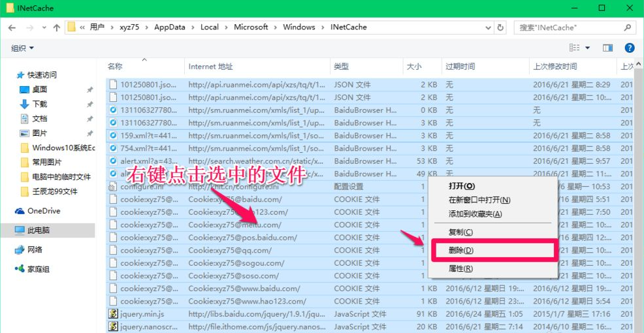Click 打开(O) in context menu
This screenshot has height=333, width=644.
(x=462, y=187)
